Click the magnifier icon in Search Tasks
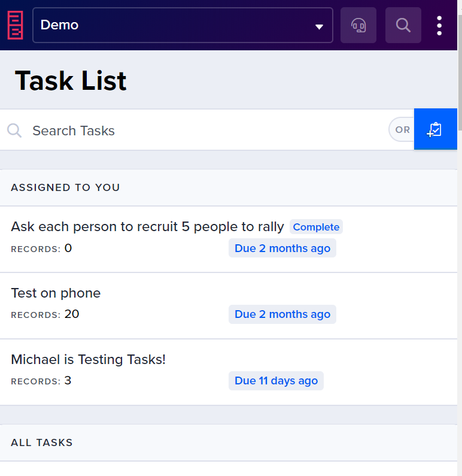This screenshot has height=476, width=462. (14, 131)
